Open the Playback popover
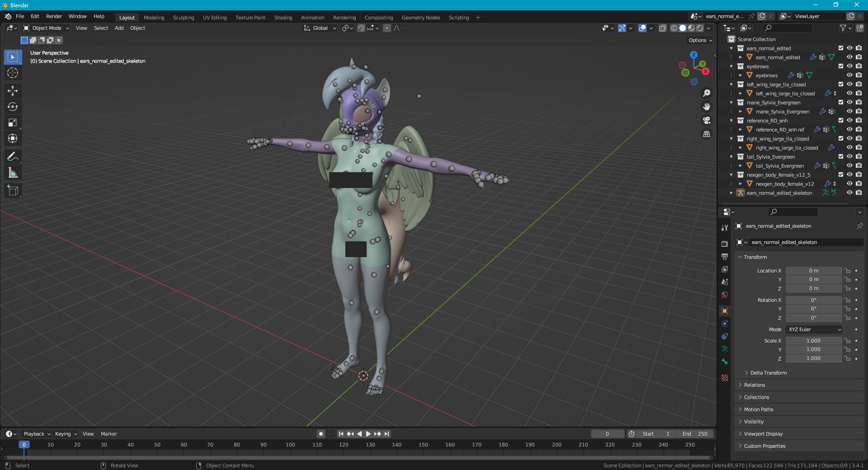The width and height of the screenshot is (868, 470). click(x=37, y=434)
